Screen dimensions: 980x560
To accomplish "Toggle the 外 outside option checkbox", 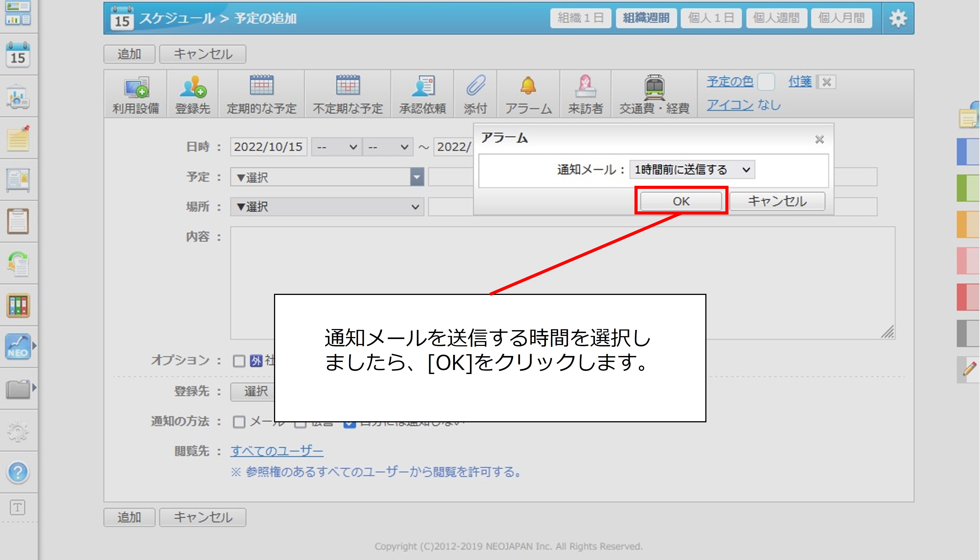I will pyautogui.click(x=239, y=361).
